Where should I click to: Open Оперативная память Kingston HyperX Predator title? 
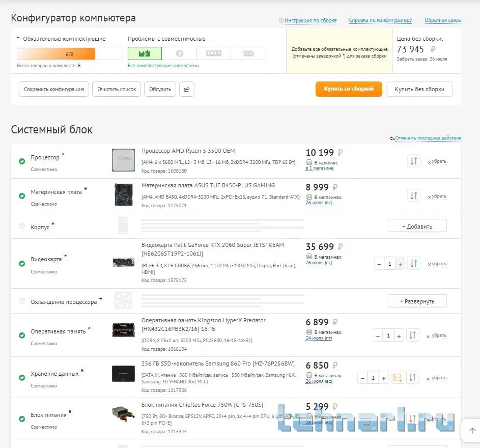point(203,325)
